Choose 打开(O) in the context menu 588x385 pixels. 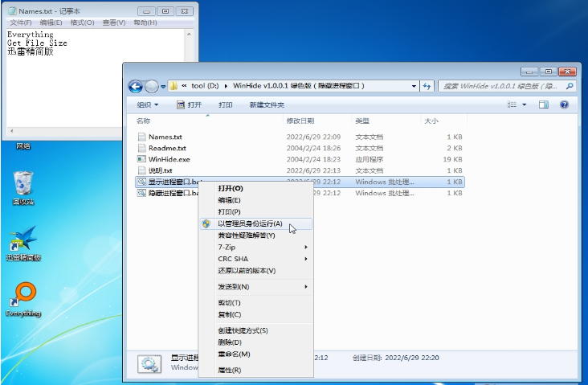pyautogui.click(x=256, y=188)
